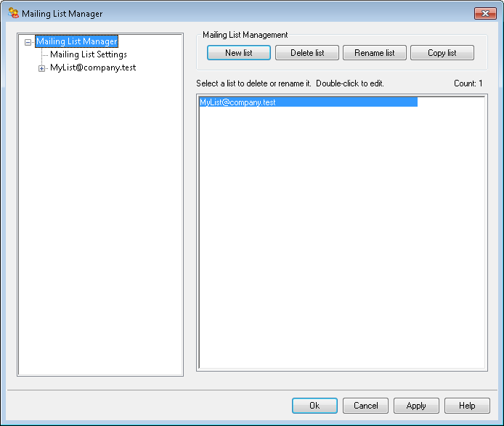Close the Mailing List Manager dialog
Image resolution: width=504 pixels, height=426 pixels.
tap(484, 13)
